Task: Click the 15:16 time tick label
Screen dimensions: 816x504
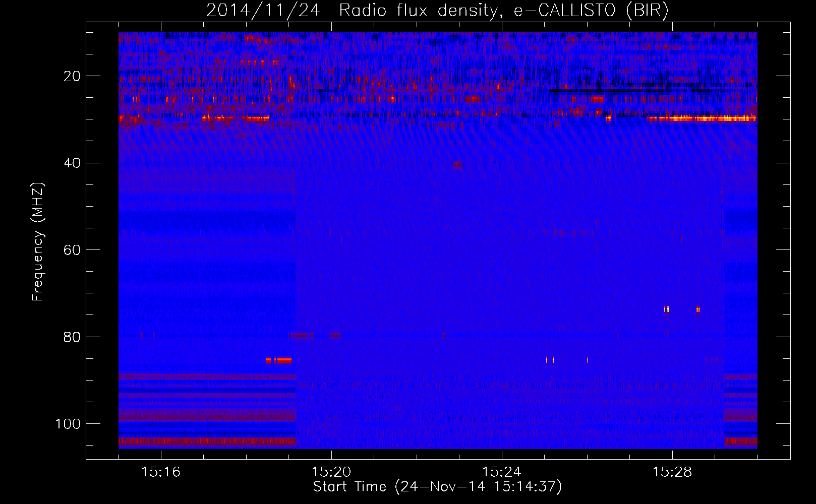Action: tap(161, 472)
